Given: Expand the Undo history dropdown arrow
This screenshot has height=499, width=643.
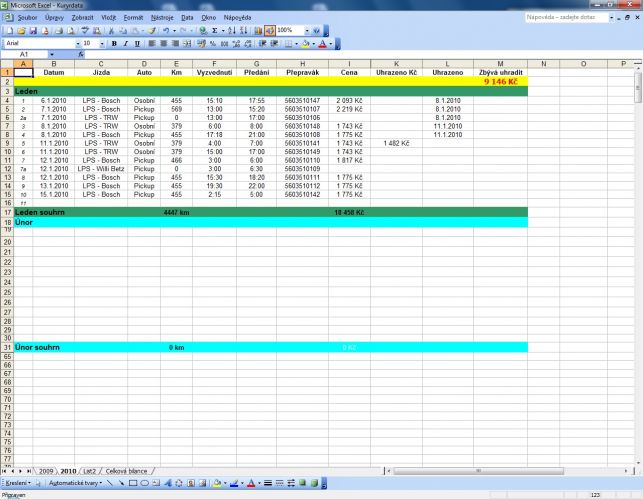Looking at the screenshot, I should pyautogui.click(x=174, y=31).
